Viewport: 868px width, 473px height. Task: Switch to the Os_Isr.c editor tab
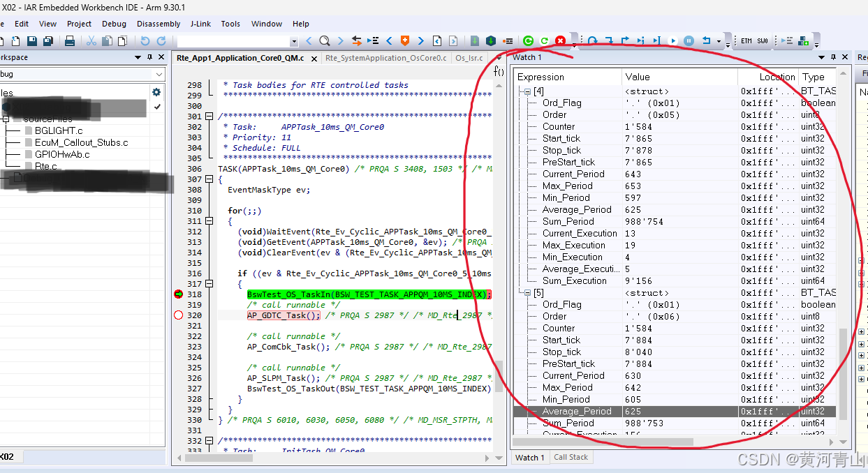coord(470,58)
